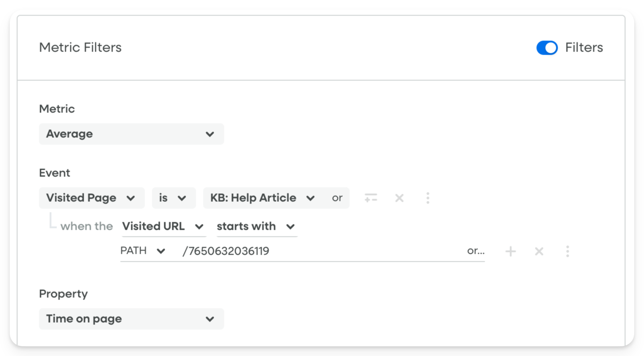Viewport: 644px width, 356px height.
Task: Change the 'starts with' comparison dropdown
Action: click(257, 226)
